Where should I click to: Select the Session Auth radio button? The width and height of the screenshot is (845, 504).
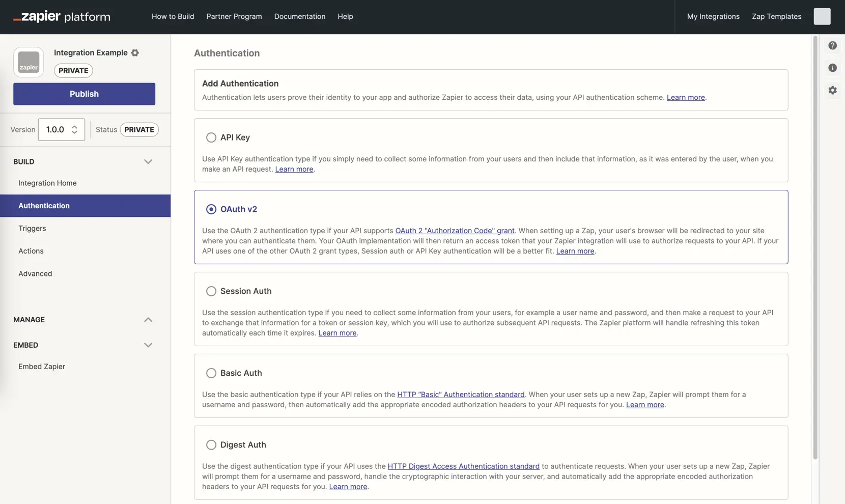coord(211,291)
